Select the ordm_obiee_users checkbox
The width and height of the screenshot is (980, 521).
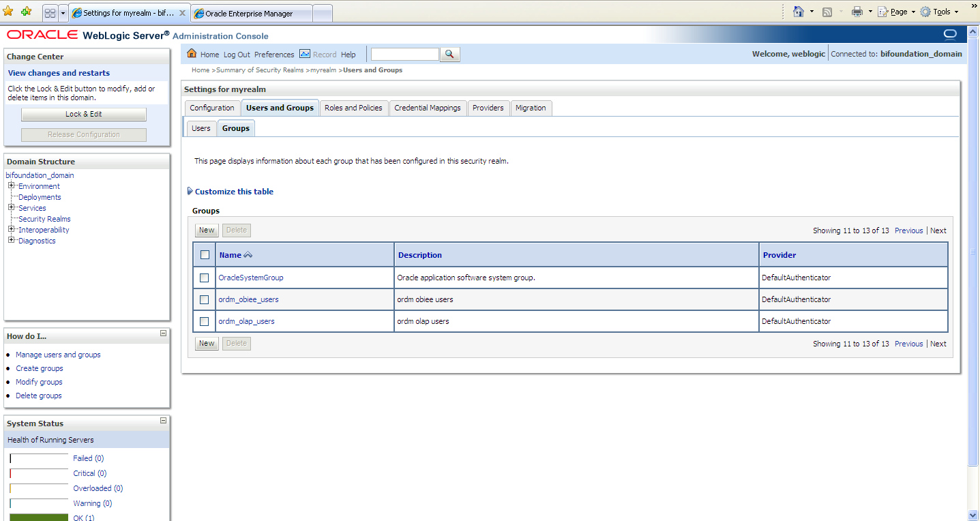pos(205,300)
